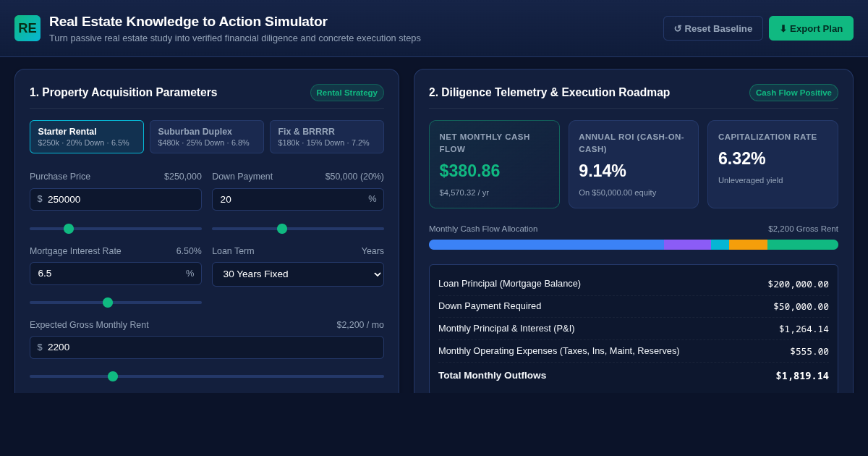Select the Starter Rental preset tab
This screenshot has width=868, height=456.
[87, 137]
